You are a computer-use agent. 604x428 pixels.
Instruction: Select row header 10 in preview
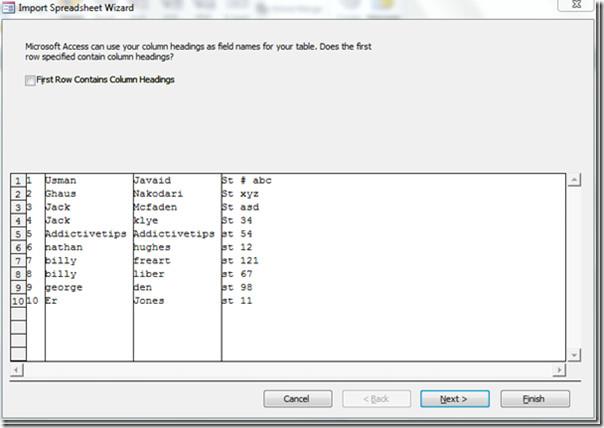(18, 301)
